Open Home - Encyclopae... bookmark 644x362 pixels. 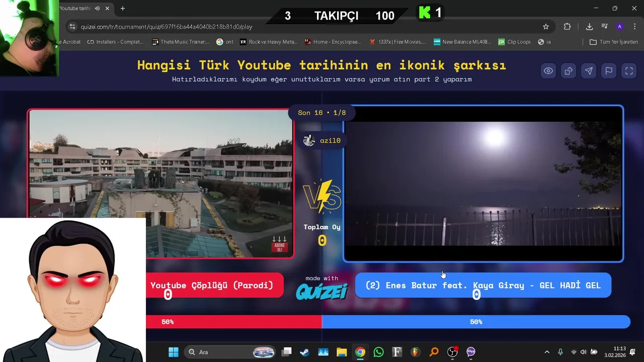tap(333, 42)
